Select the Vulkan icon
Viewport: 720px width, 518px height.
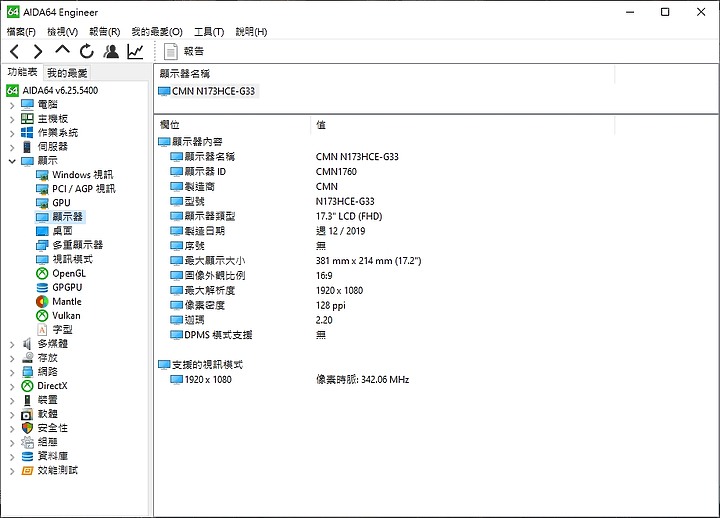click(42, 316)
